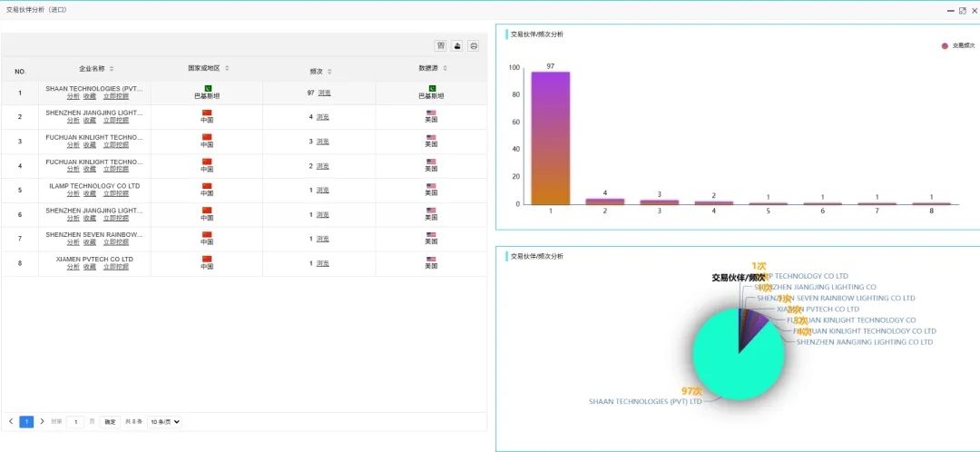Click SHENZHEN SEVEN RAINBOW LIGHTING pie label
The width and height of the screenshot is (980, 452).
coord(836,299)
